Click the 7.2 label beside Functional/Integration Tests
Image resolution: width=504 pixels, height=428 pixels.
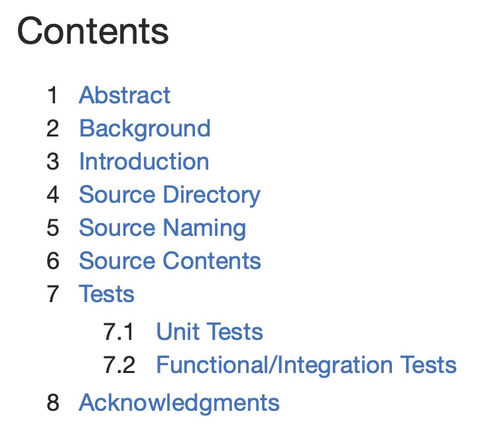point(119,365)
